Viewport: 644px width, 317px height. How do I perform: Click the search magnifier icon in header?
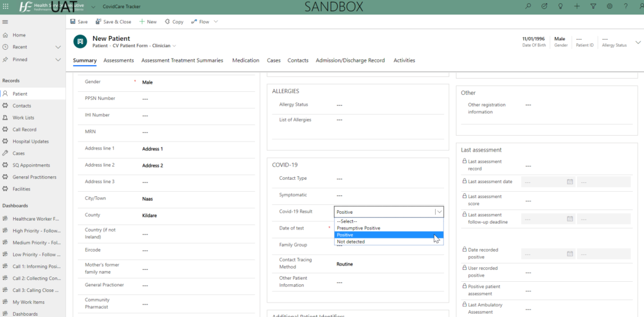click(x=528, y=6)
